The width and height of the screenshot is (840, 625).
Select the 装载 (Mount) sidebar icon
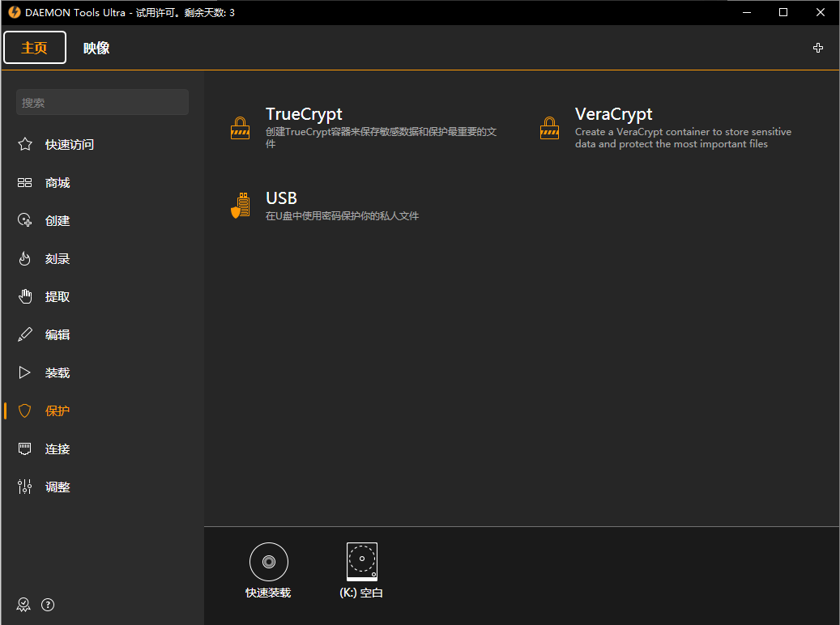click(24, 372)
